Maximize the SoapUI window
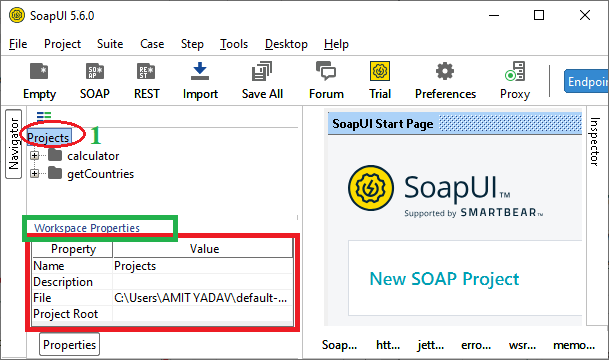609x361 pixels. click(x=539, y=16)
